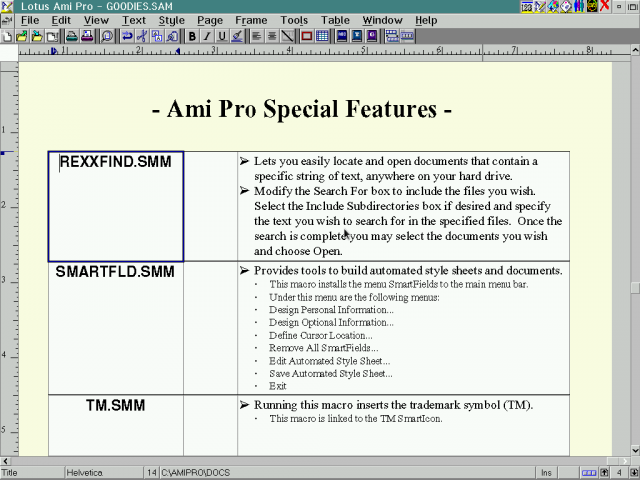
Task: Click the fourth SmartIcon with stacked pages
Action: coord(52,36)
